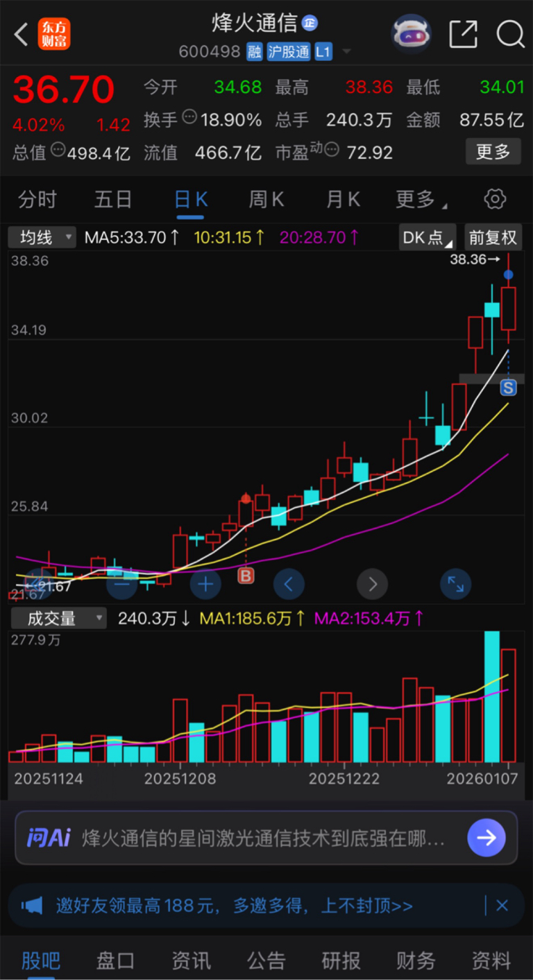Viewport: 533px width, 980px height.
Task: Tap the share icon
Action: pyautogui.click(x=463, y=34)
